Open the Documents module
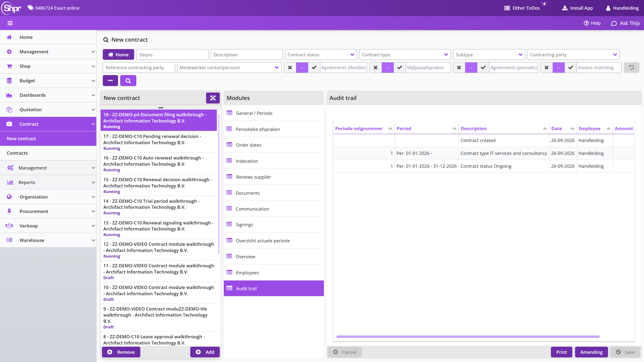The height and width of the screenshot is (362, 644). pyautogui.click(x=274, y=193)
